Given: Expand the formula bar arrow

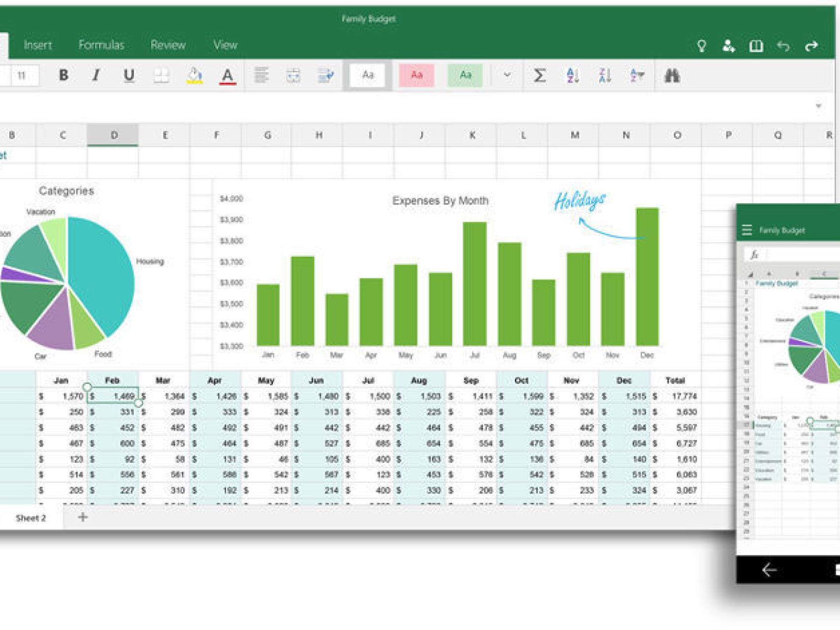Looking at the screenshot, I should tap(818, 106).
